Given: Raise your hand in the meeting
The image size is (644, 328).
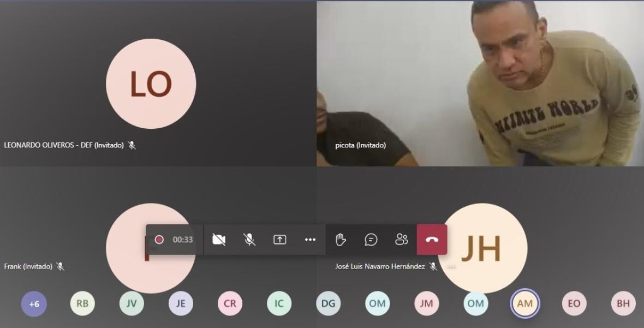Looking at the screenshot, I should coord(341,240).
